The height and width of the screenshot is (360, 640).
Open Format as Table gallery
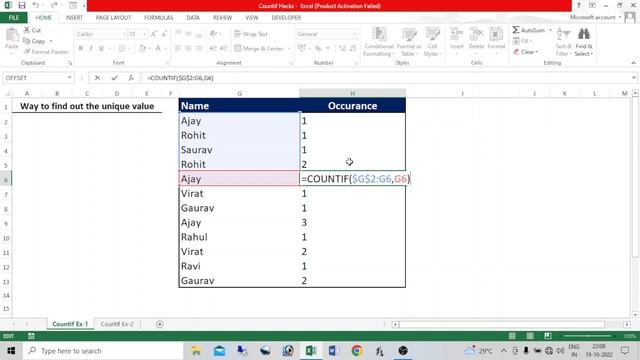click(409, 42)
